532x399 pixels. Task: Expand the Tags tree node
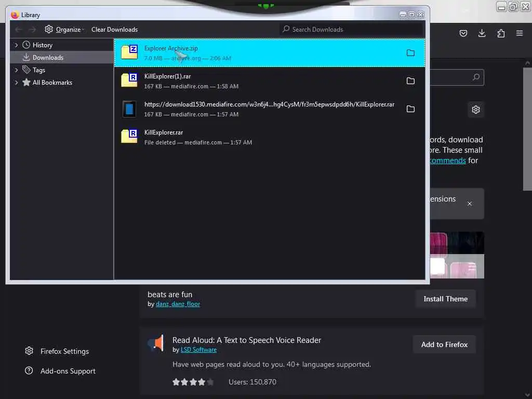coord(16,70)
